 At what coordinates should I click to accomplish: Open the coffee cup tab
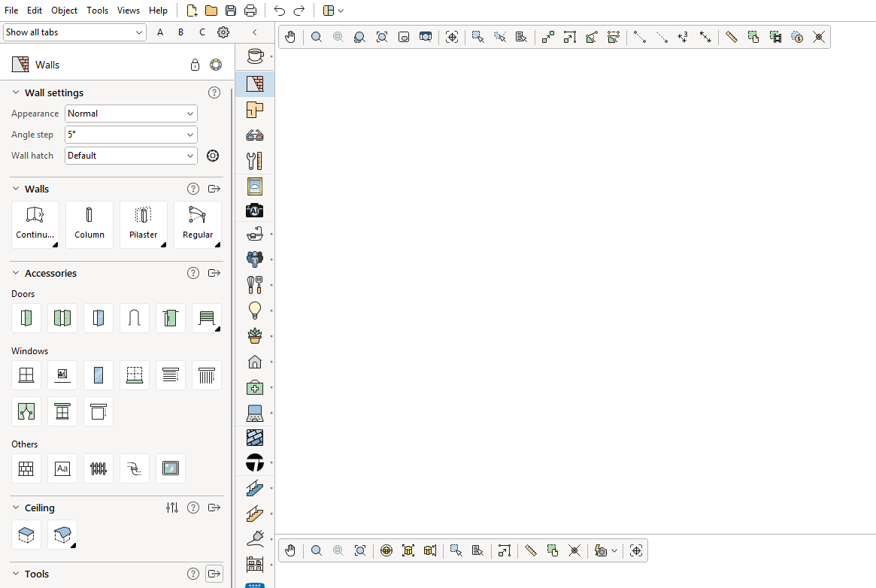pyautogui.click(x=255, y=56)
